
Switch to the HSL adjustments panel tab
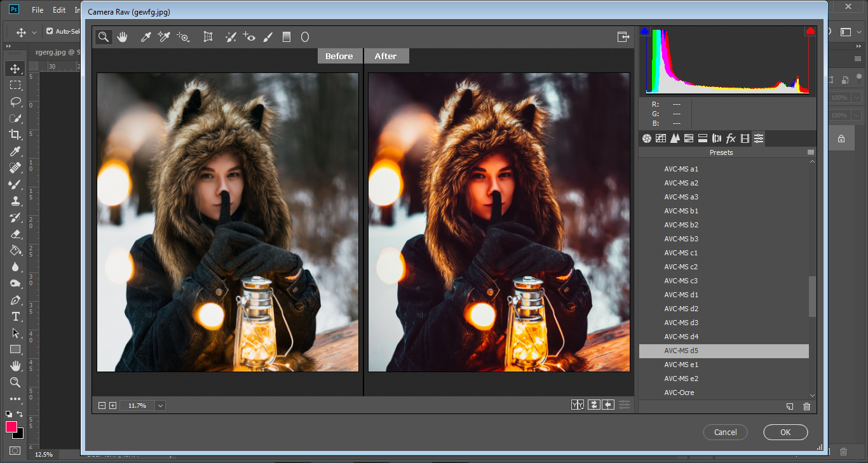coord(689,138)
